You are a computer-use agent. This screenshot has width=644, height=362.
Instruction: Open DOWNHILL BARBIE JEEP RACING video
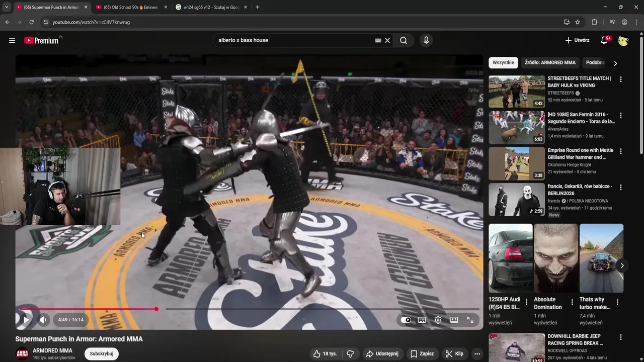(x=517, y=347)
